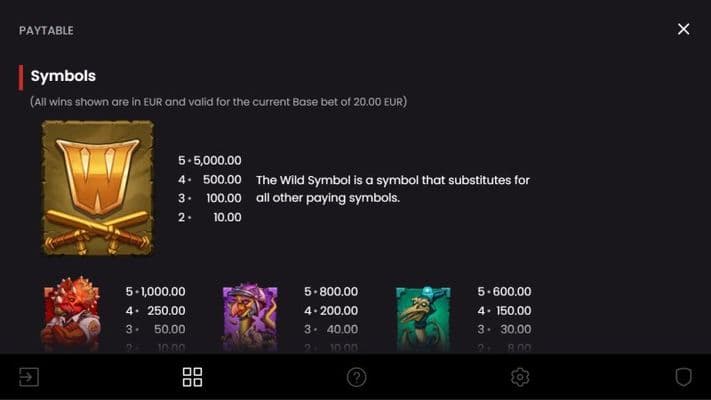Click the shield icon in bottom bar
711x400 pixels.
[684, 377]
